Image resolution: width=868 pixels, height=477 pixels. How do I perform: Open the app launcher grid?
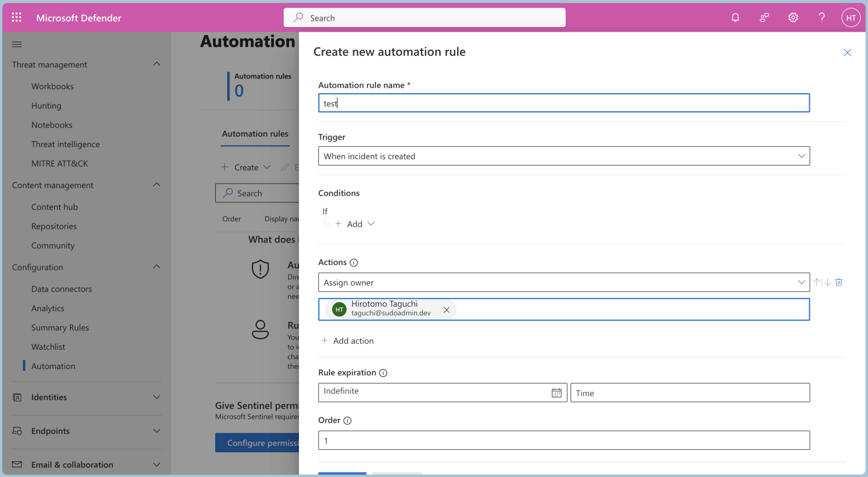coord(16,17)
